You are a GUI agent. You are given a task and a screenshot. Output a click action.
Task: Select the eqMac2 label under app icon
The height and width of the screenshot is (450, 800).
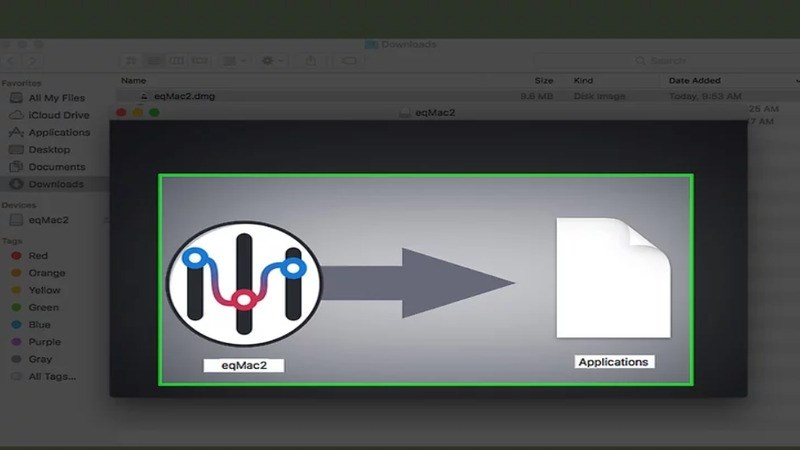[244, 365]
